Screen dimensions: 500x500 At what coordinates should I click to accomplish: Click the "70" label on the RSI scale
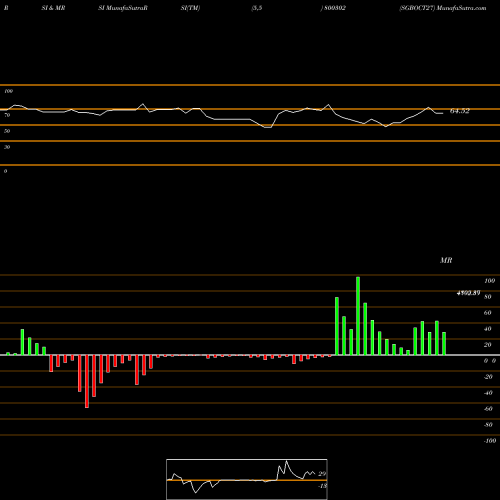click(7, 115)
